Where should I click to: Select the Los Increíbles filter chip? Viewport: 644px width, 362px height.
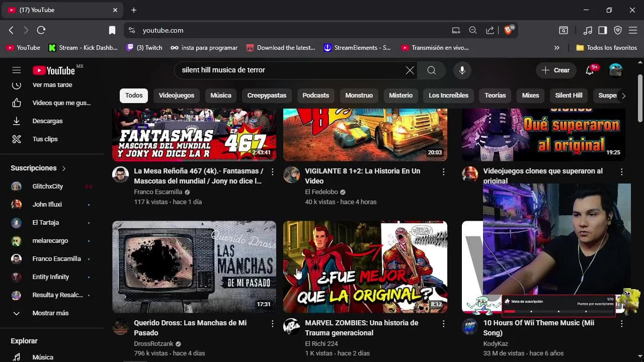tap(448, 96)
